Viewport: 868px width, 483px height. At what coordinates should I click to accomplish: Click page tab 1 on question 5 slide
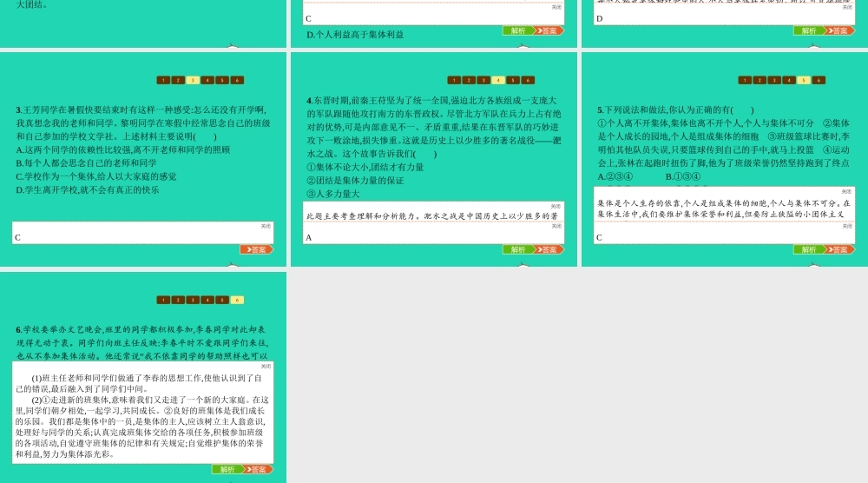pos(745,80)
